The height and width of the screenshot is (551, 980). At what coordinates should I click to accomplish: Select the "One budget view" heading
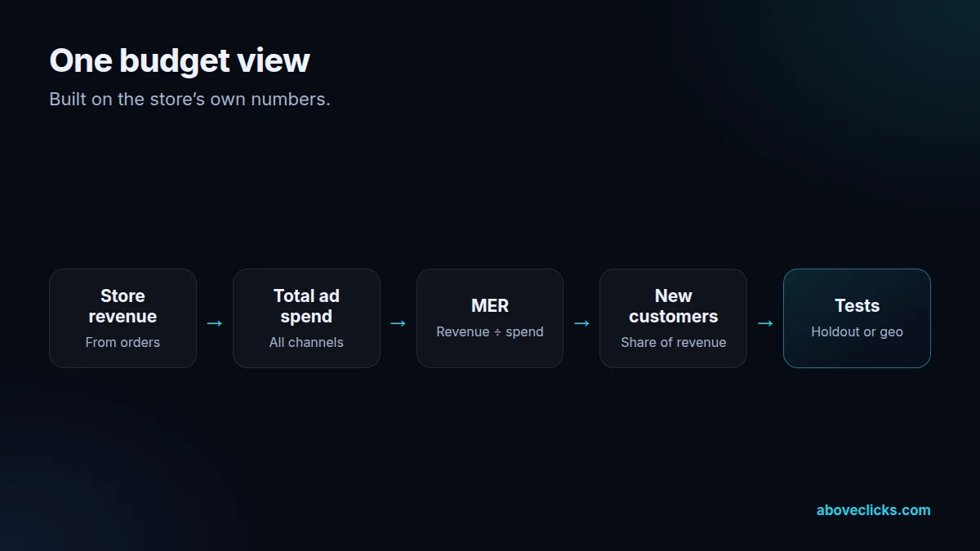(x=180, y=61)
